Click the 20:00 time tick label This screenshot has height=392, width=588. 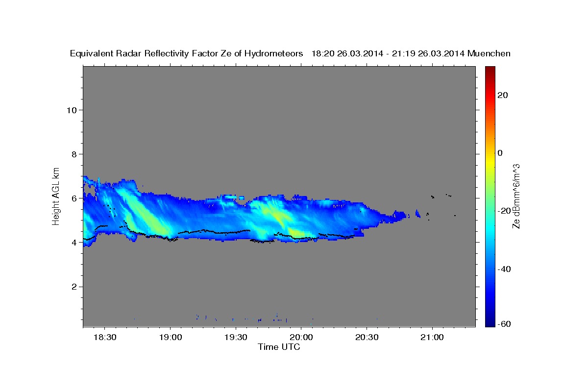[301, 338]
